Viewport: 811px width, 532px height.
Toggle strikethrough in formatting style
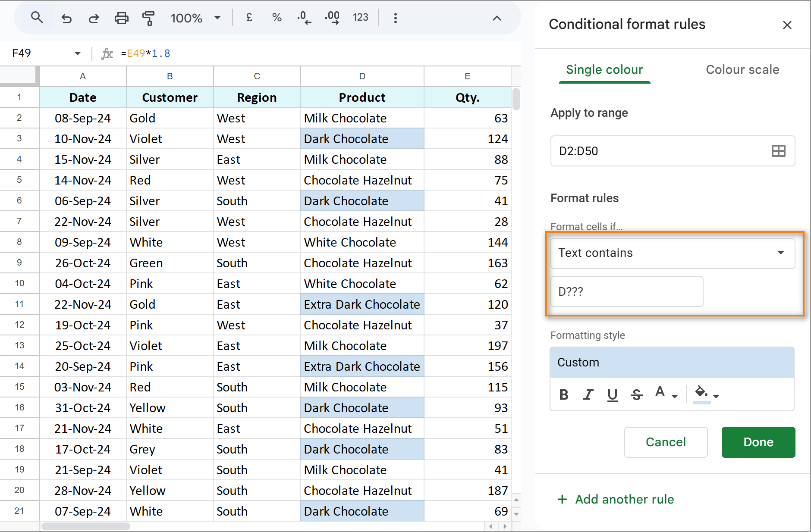coord(636,394)
